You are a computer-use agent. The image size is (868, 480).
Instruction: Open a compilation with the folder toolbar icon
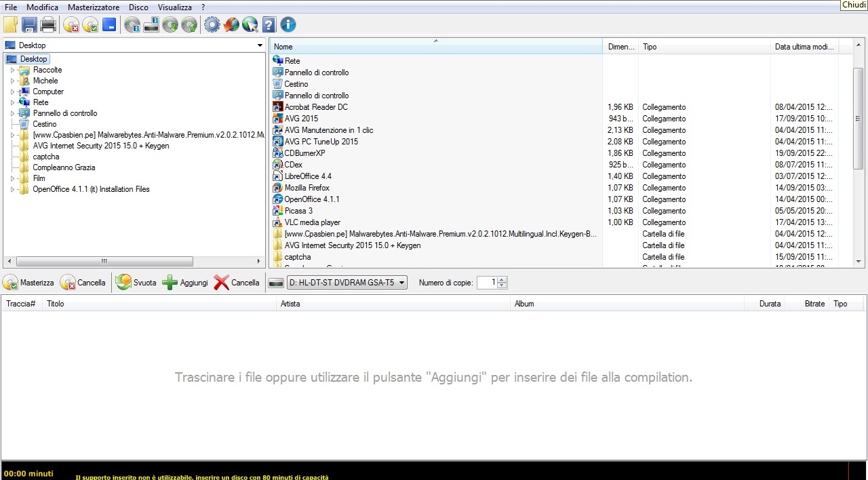coord(11,25)
